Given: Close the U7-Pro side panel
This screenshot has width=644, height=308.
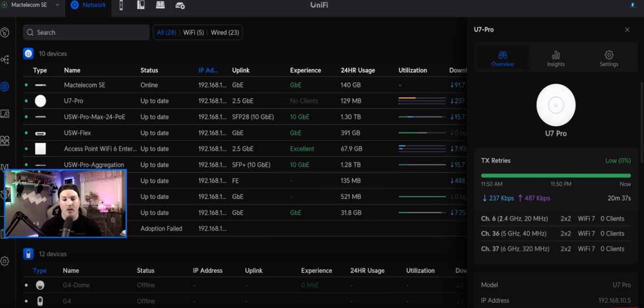Looking at the screenshot, I should (627, 30).
